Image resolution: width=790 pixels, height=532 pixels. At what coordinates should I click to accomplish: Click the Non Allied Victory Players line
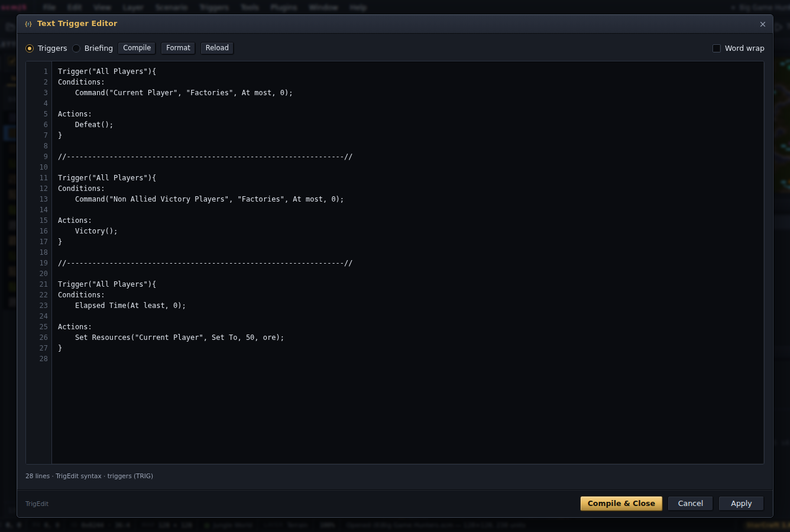(209, 199)
